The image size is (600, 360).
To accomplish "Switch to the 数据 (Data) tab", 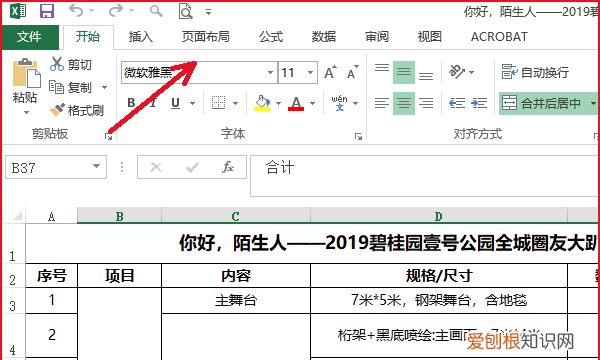I will coord(324,37).
